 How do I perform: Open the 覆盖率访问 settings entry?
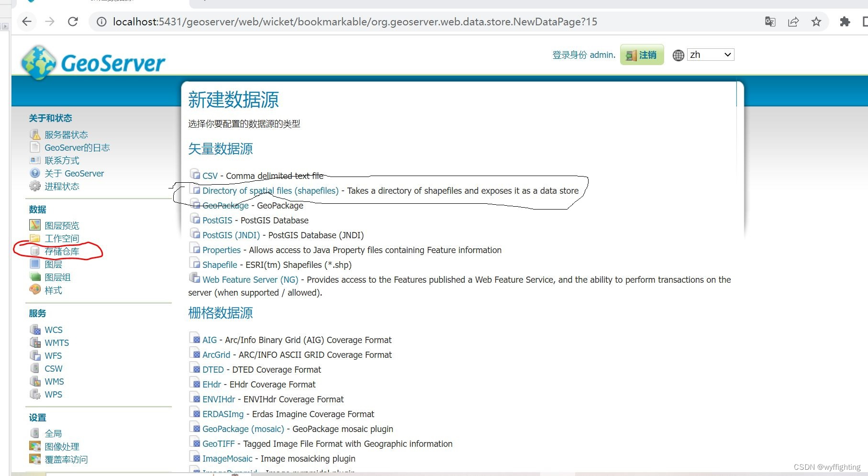66,459
